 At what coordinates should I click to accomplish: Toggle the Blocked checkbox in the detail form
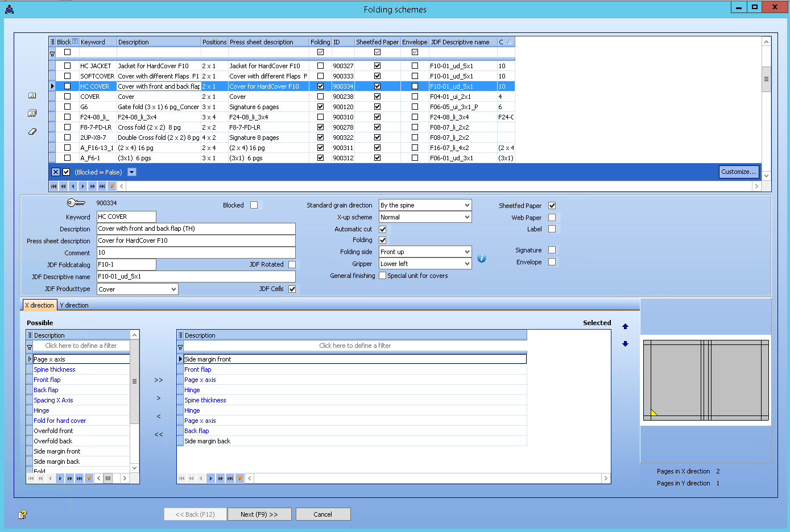[254, 205]
